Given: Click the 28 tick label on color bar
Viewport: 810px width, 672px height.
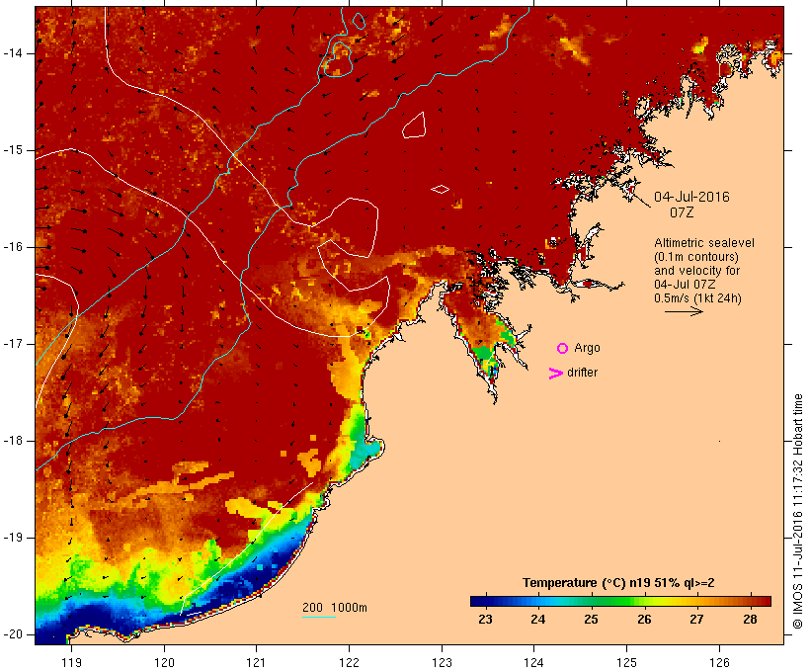Looking at the screenshot, I should click(750, 619).
